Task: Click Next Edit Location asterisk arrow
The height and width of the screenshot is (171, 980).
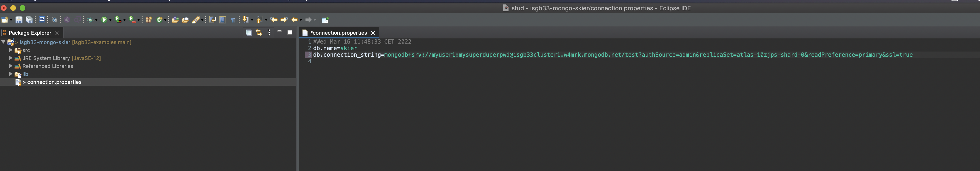Action: click(284, 20)
